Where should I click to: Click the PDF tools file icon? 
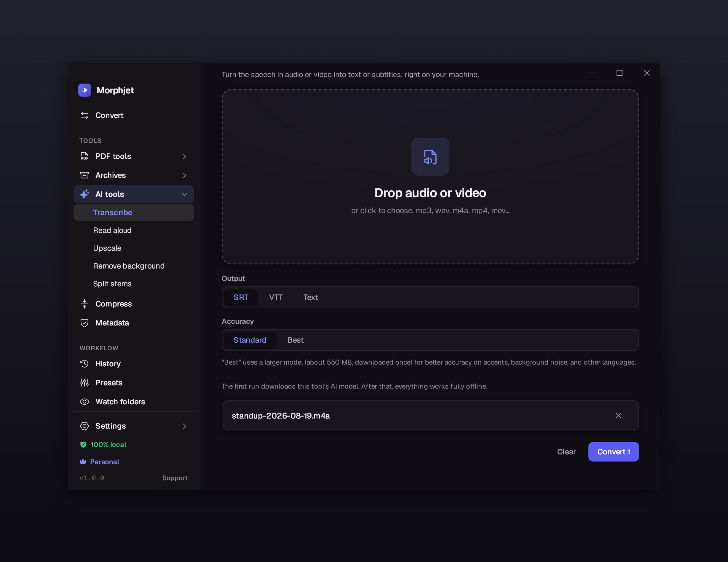pos(84,156)
